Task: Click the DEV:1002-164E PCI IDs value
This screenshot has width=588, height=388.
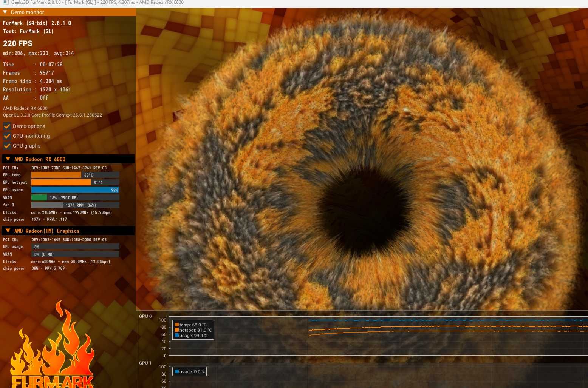Action: [69, 240]
